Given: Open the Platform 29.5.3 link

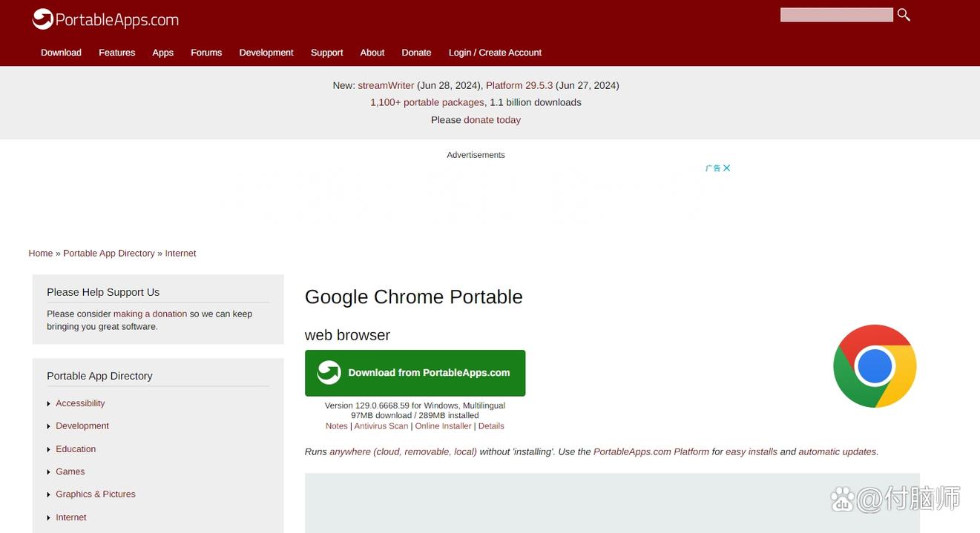Looking at the screenshot, I should point(519,85).
